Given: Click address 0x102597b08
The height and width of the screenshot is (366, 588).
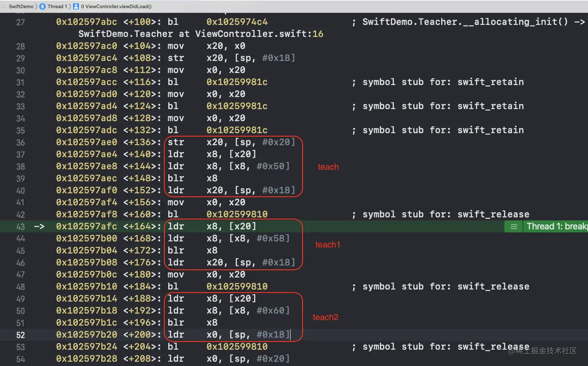Looking at the screenshot, I should 87,262.
